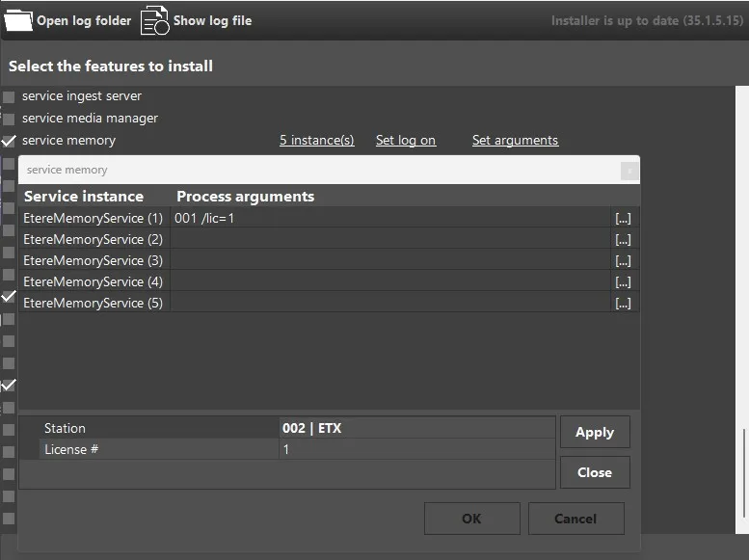Edit the License # value field
Viewport: 749px width, 560px height.
pyautogui.click(x=415, y=449)
